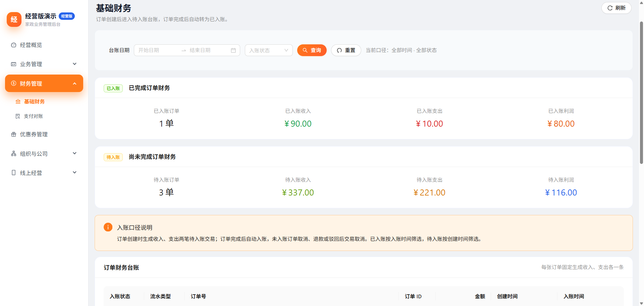Click the 待入账收入 value ¥337.00
644x306 pixels.
[298, 193]
